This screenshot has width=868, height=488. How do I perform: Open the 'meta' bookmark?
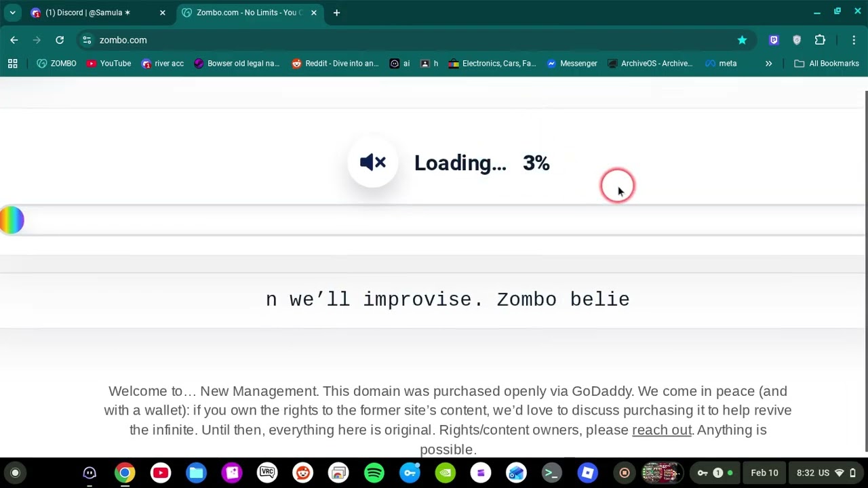point(721,63)
